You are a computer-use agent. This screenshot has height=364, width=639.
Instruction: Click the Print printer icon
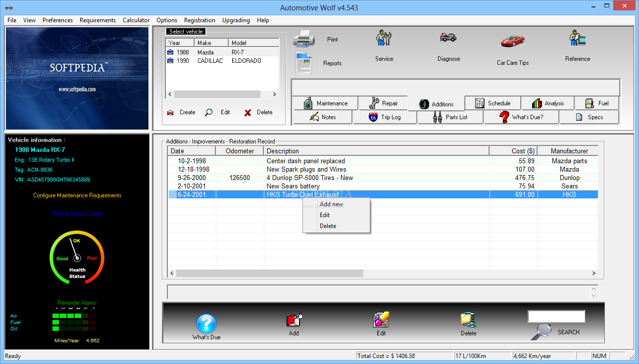pos(304,39)
